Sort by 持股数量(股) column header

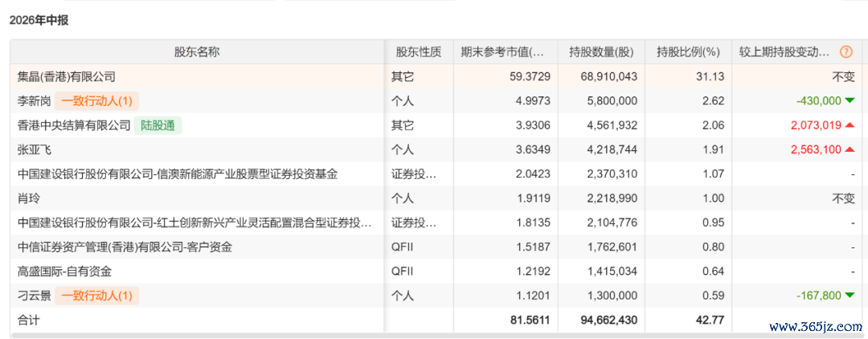tap(601, 52)
